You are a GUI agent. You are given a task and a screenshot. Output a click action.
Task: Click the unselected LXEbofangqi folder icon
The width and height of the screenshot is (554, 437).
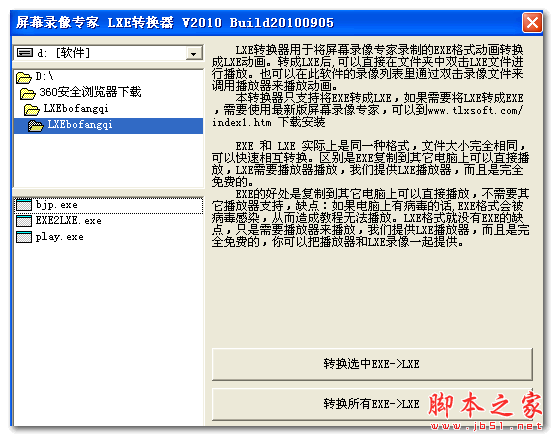(x=32, y=110)
